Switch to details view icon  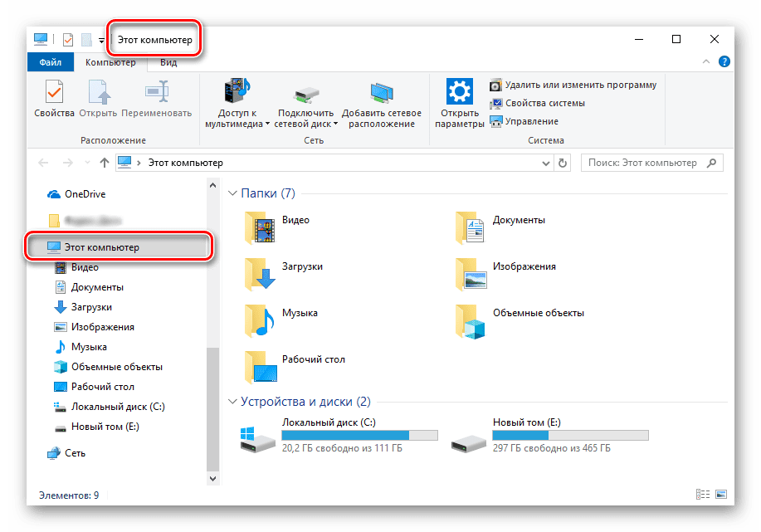pyautogui.click(x=703, y=494)
